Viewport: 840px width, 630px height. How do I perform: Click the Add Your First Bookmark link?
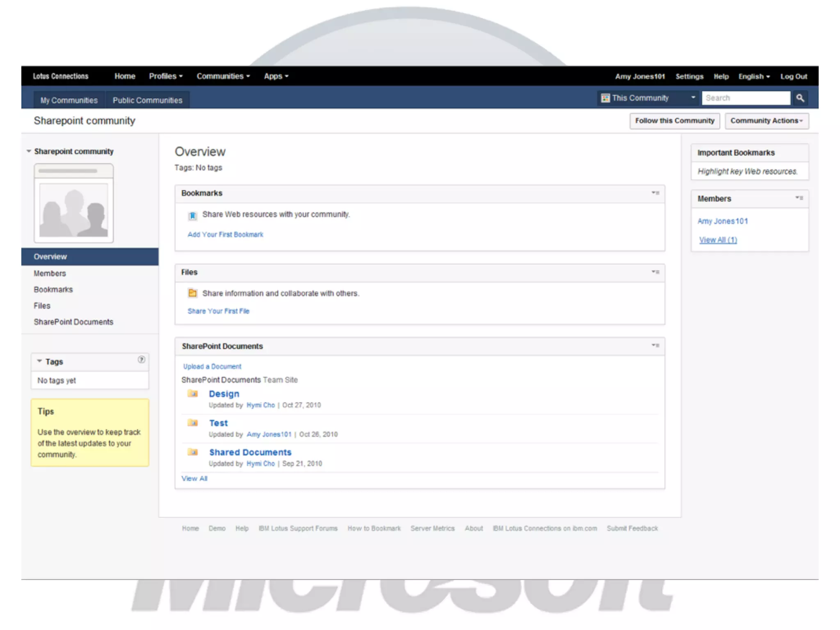coord(225,235)
